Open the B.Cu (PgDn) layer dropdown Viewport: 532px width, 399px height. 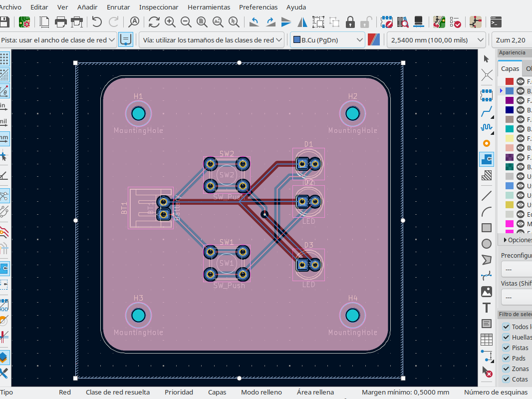[x=328, y=40]
